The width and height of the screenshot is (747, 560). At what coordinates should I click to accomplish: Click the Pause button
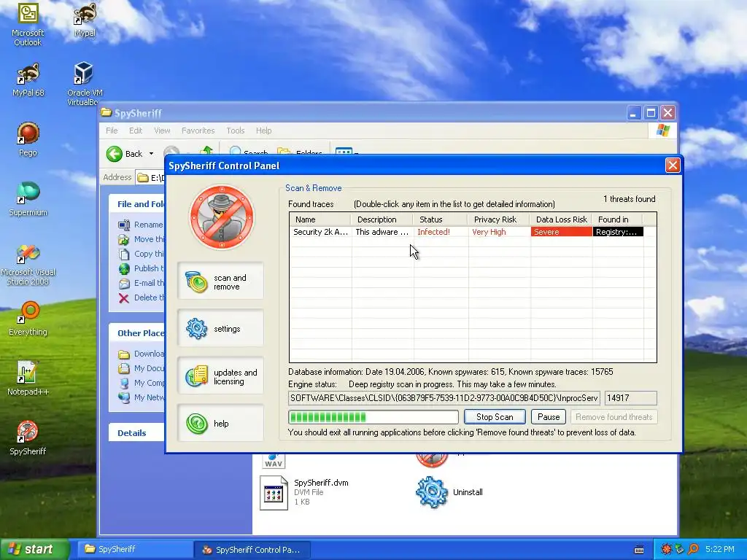(549, 416)
